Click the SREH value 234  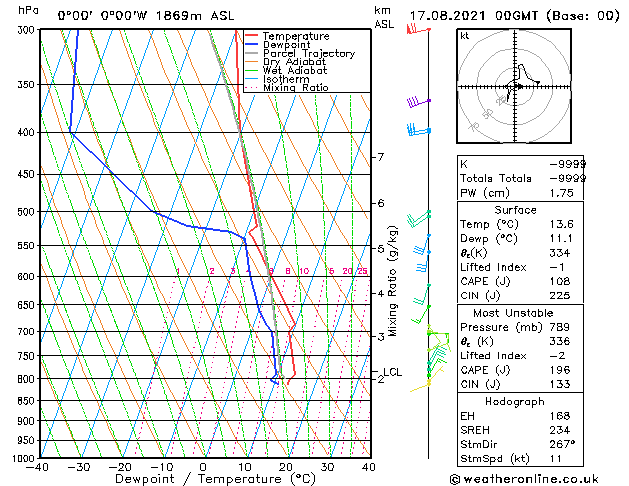tap(560, 430)
